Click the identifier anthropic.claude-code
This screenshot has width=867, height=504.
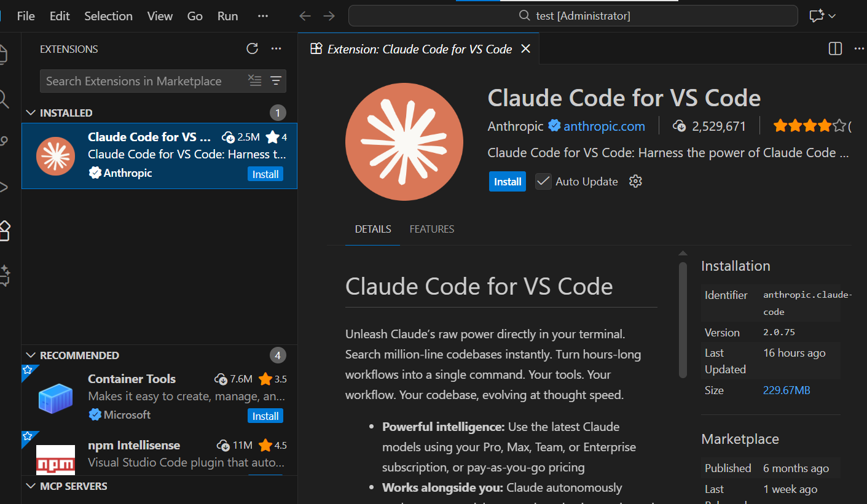tap(807, 303)
